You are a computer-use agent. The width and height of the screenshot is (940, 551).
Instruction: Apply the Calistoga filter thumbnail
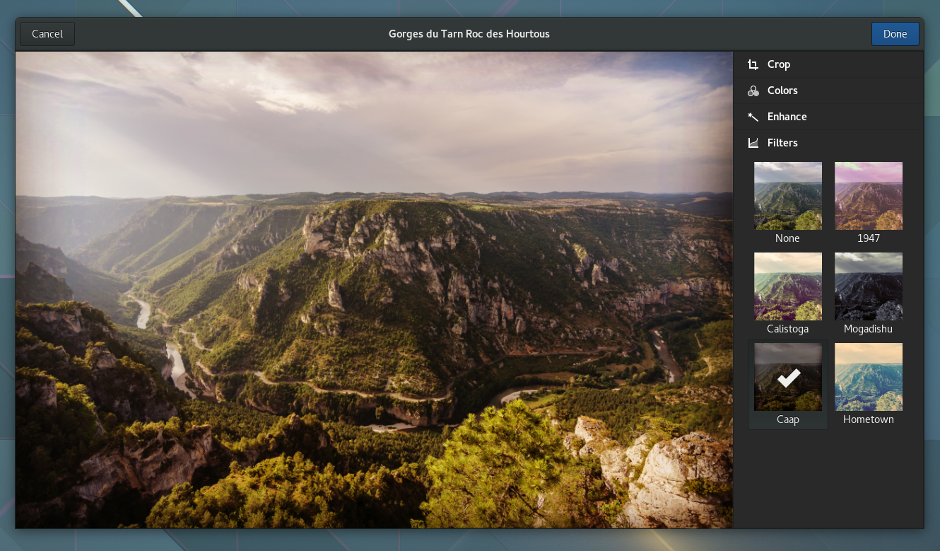tap(788, 287)
